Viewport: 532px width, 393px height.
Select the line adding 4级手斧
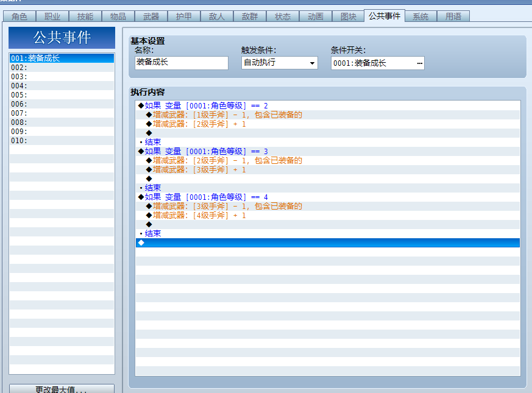pos(328,215)
